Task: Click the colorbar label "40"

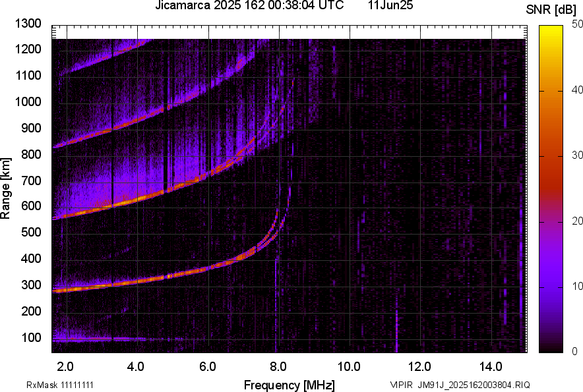Action: [577, 90]
